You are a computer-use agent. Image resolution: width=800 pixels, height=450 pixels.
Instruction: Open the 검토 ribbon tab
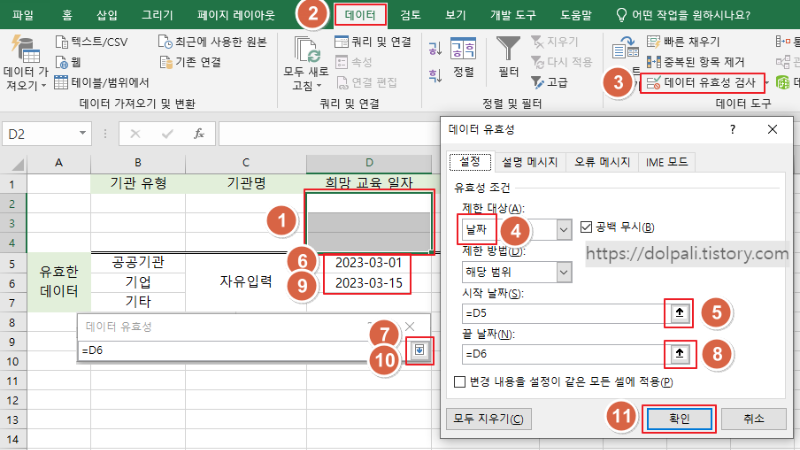(x=410, y=15)
